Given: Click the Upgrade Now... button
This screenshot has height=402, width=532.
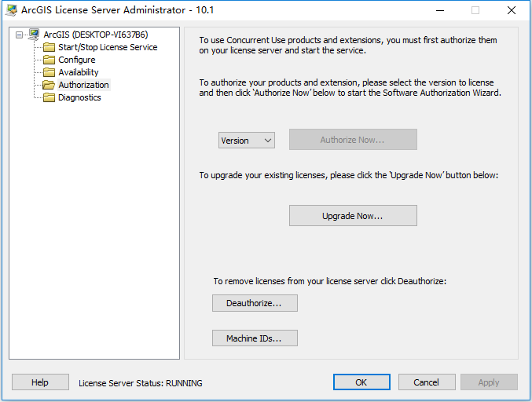Looking at the screenshot, I should [x=353, y=216].
